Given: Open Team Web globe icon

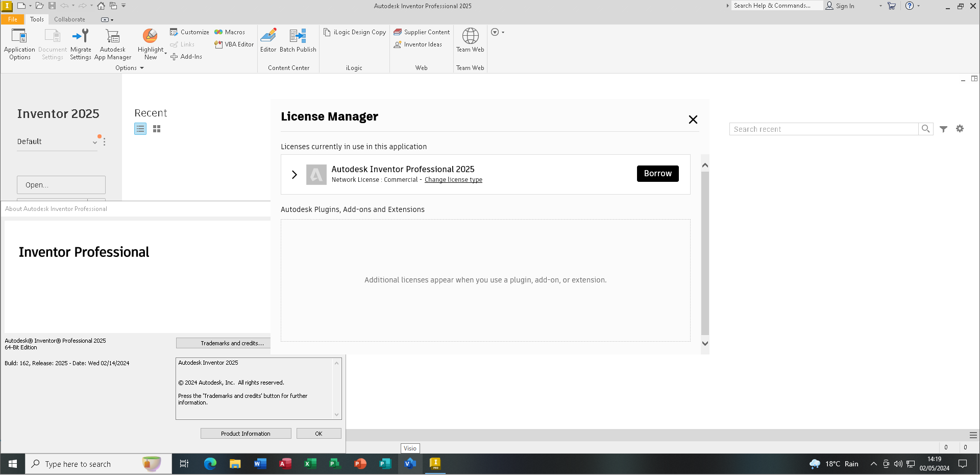Looking at the screenshot, I should 470,40.
